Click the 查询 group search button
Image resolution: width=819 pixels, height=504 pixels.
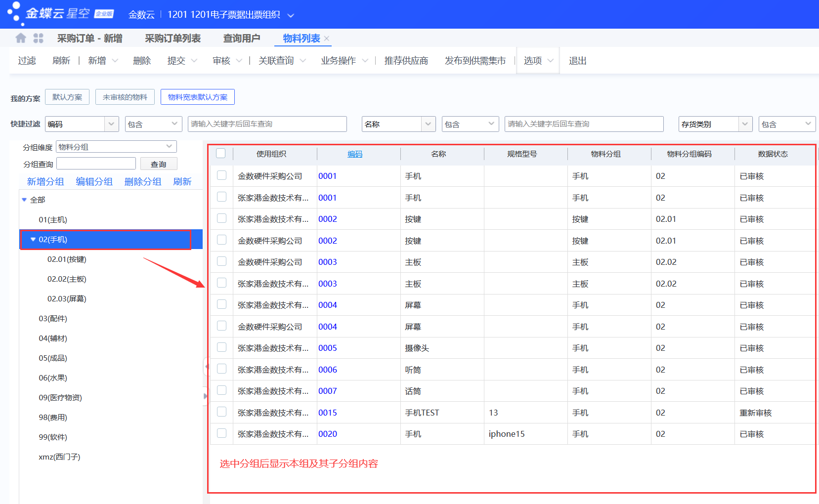click(x=159, y=164)
